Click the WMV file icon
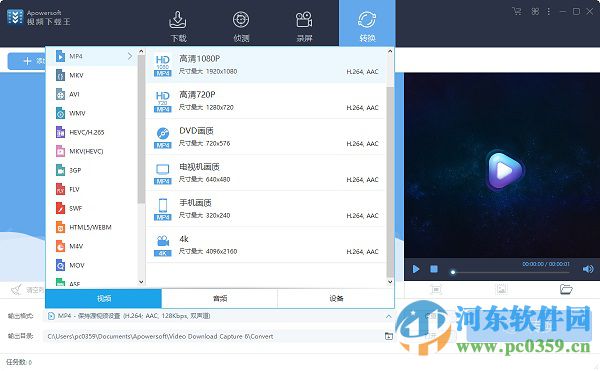Screen dimensions: 600x371 tap(60, 113)
